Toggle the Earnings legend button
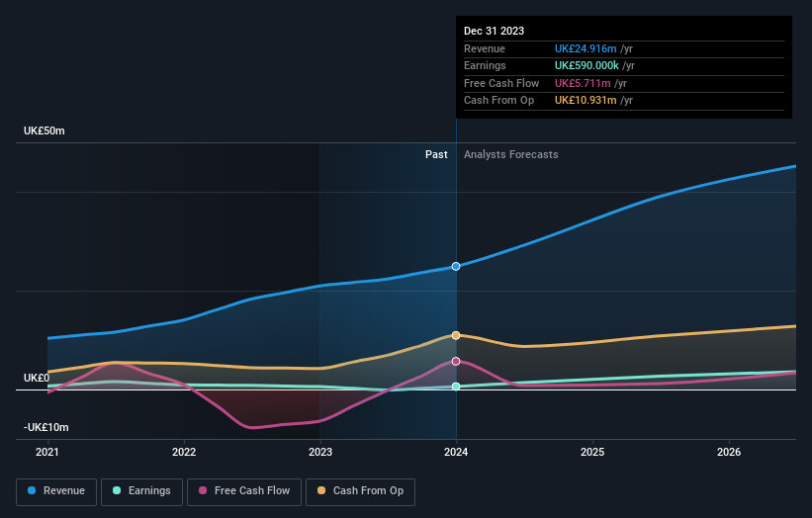Viewport: 812px width, 518px height. tap(141, 491)
